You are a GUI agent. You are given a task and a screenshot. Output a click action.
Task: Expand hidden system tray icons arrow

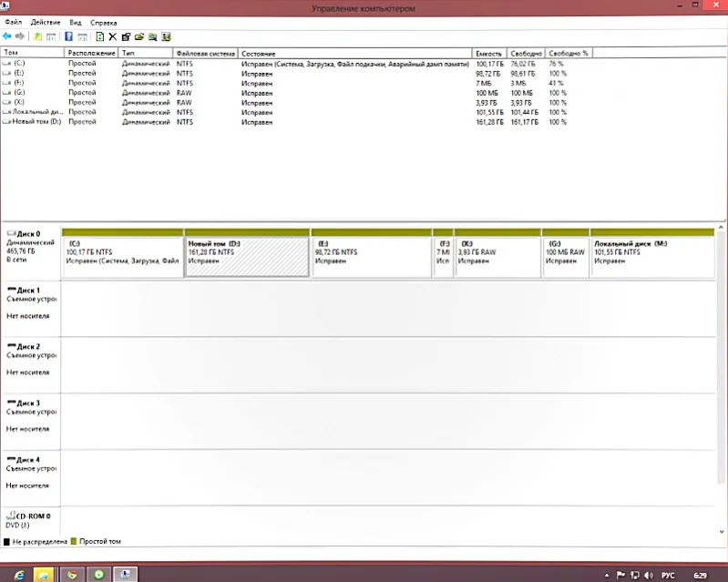click(606, 575)
